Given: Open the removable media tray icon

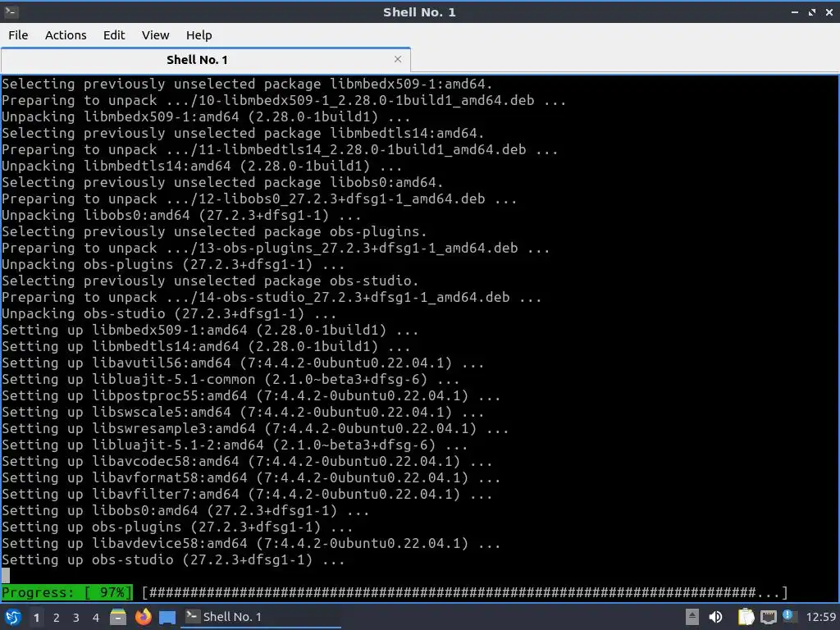Looking at the screenshot, I should click(692, 617).
